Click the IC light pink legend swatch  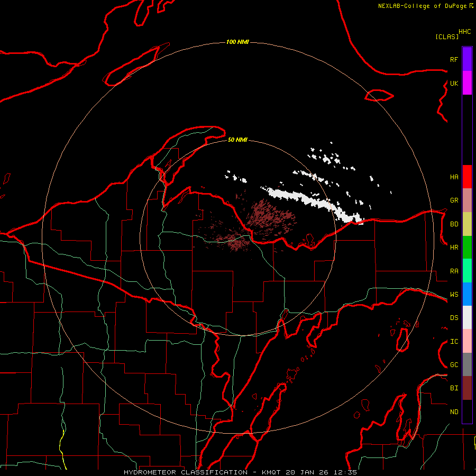(467, 341)
